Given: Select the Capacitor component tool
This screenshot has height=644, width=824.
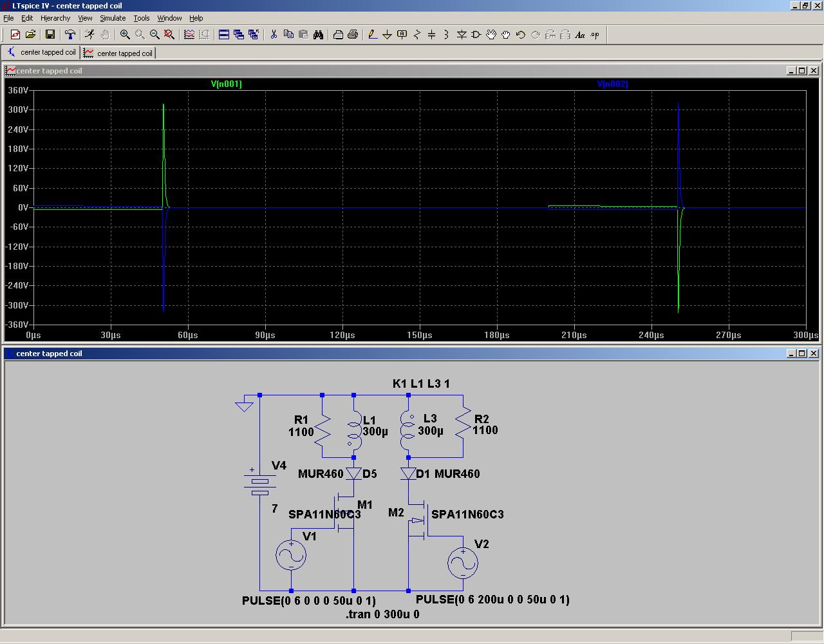Looking at the screenshot, I should coord(431,35).
